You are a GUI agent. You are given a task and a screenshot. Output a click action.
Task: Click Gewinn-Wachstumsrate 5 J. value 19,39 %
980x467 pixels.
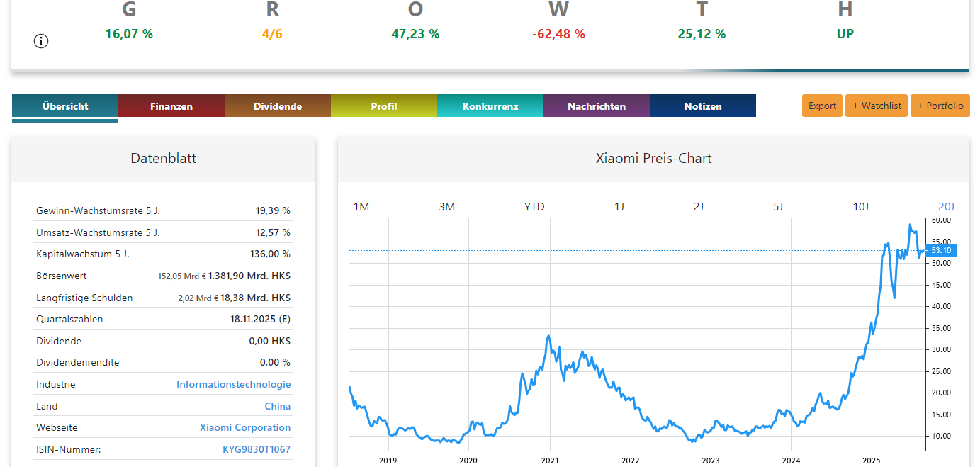point(273,210)
